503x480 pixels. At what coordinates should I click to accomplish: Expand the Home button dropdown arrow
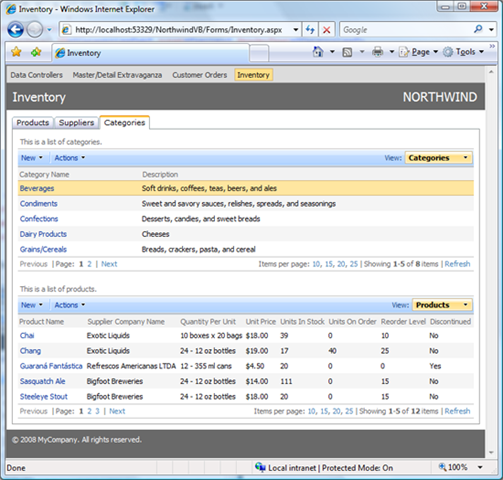pos(332,52)
